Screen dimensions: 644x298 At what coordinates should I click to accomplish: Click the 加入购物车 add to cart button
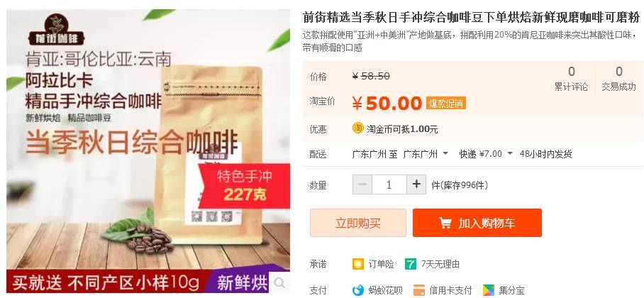[477, 223]
